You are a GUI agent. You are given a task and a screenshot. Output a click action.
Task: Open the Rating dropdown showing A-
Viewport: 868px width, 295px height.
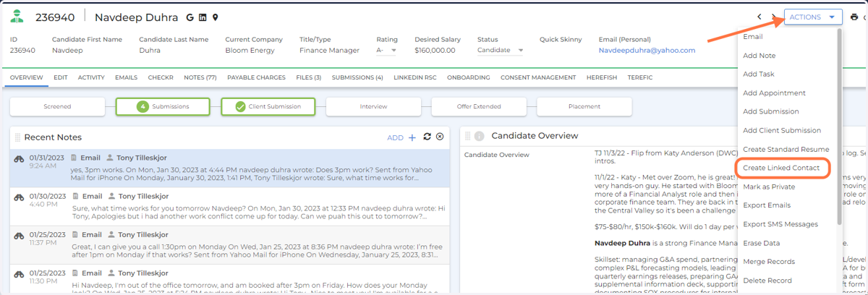point(387,51)
